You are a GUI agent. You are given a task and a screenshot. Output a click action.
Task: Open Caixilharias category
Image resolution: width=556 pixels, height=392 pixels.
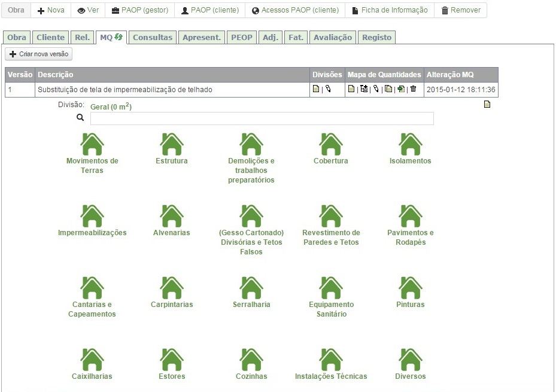92,364
